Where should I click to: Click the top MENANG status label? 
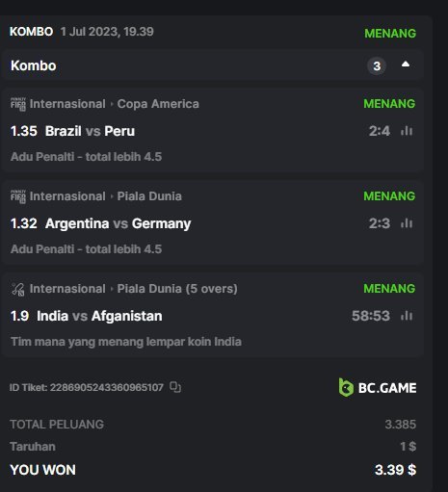(390, 34)
